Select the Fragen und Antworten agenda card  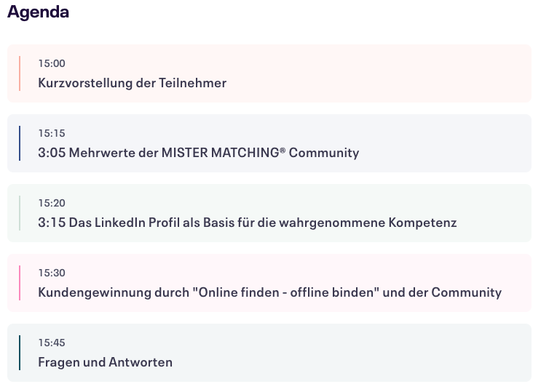pyautogui.click(x=269, y=353)
